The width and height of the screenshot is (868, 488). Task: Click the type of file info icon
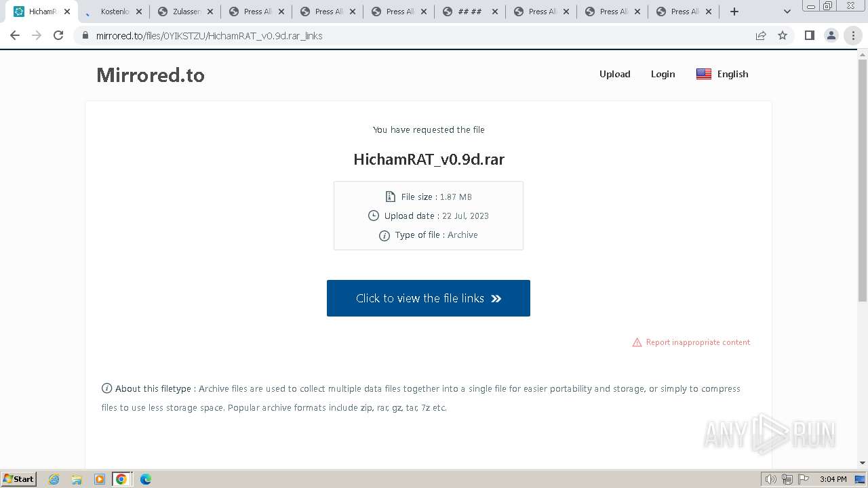point(384,235)
